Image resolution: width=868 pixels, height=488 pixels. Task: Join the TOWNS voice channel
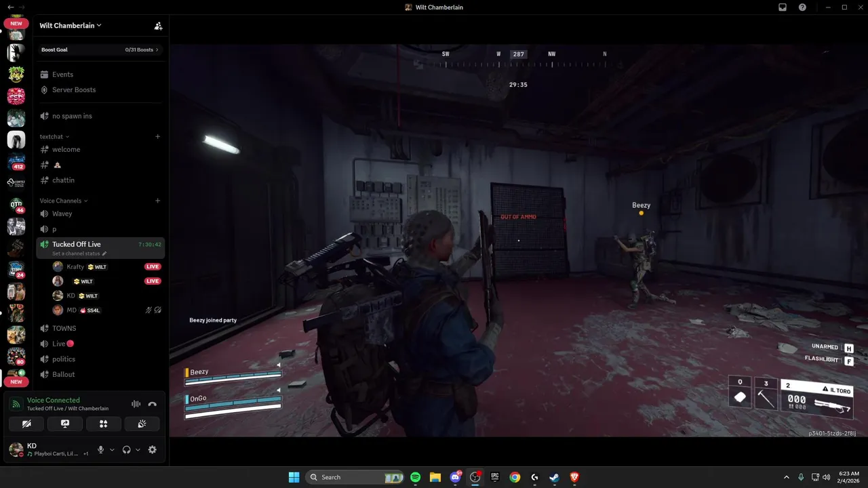pos(100,328)
